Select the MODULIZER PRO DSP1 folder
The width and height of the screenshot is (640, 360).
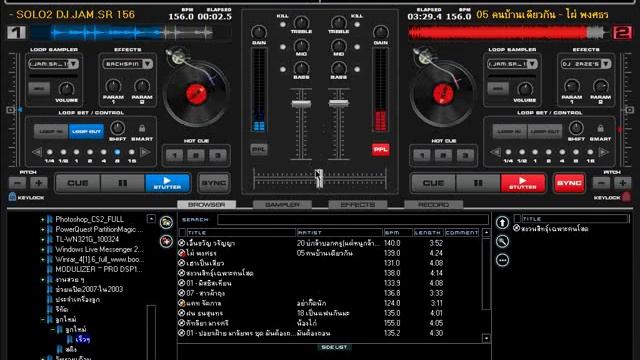[x=99, y=269]
